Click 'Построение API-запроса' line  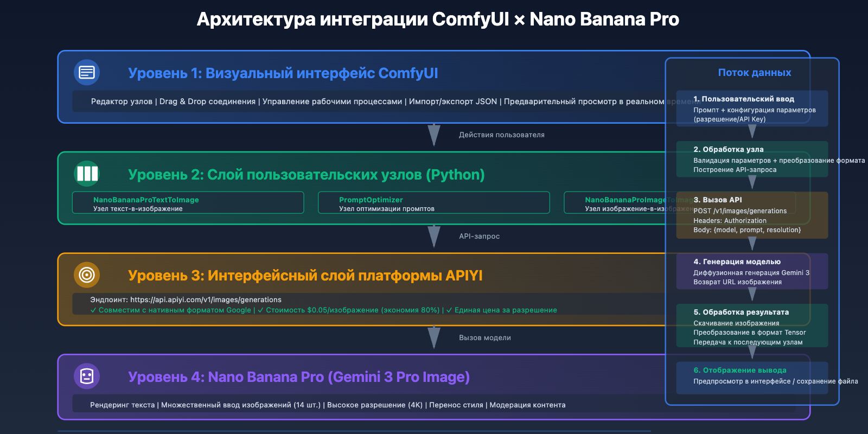(735, 170)
